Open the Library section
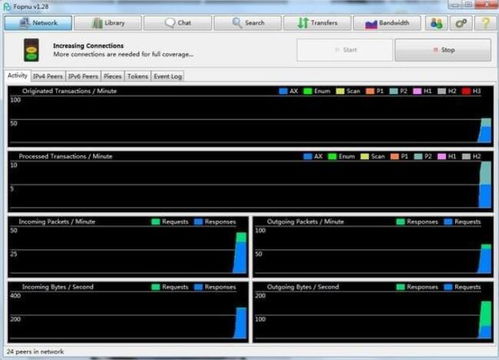The image size is (499, 360). pyautogui.click(x=108, y=23)
